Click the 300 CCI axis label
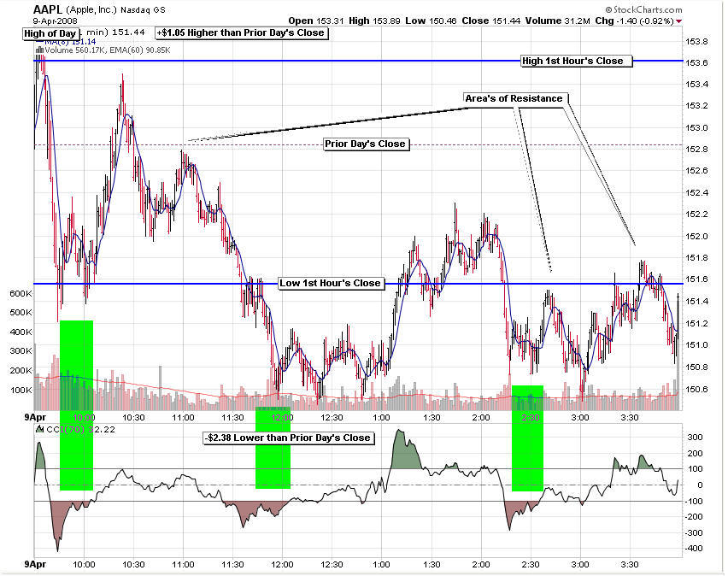 [x=695, y=437]
